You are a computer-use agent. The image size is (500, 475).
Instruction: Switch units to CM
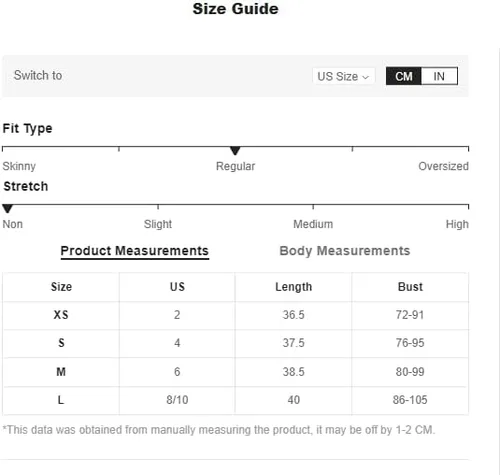click(x=404, y=76)
